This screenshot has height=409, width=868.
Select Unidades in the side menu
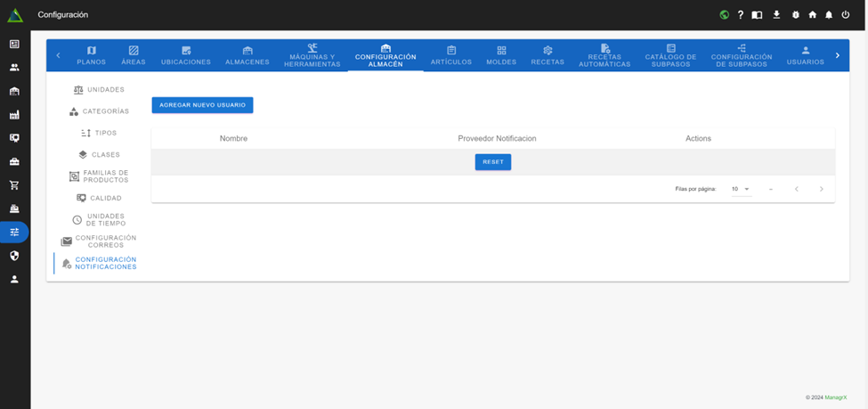click(98, 90)
